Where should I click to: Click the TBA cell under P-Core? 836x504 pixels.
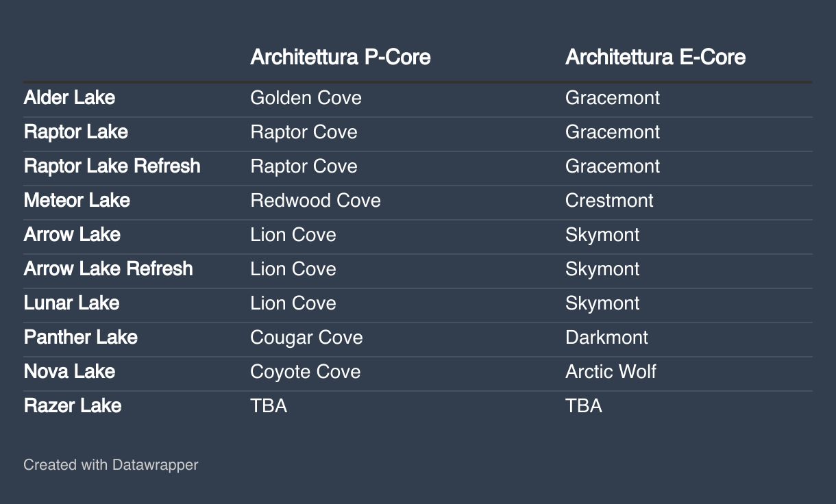269,406
